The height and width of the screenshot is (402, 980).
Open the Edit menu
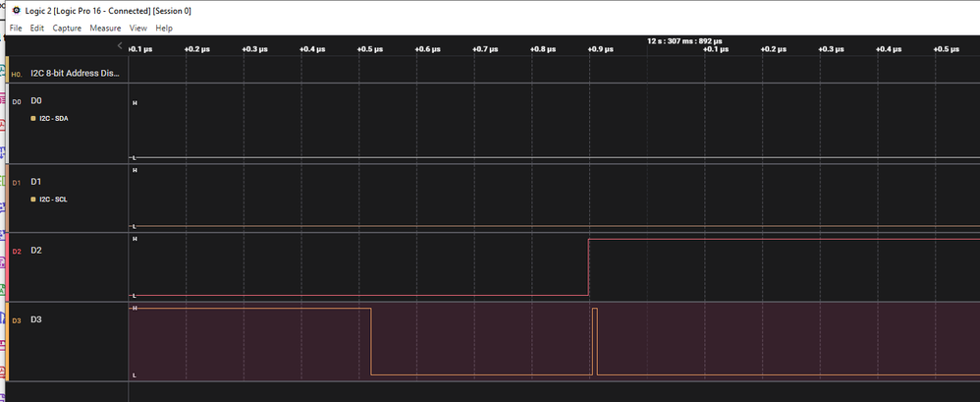(x=37, y=29)
